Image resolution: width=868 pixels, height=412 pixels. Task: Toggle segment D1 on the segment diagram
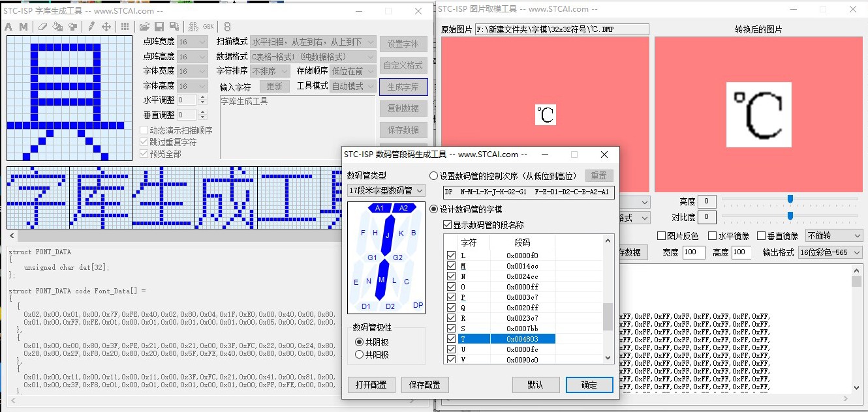[366, 306]
